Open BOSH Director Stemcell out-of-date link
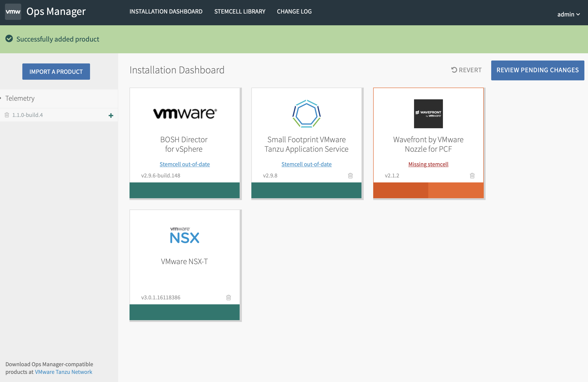The height and width of the screenshot is (382, 588). 185,164
